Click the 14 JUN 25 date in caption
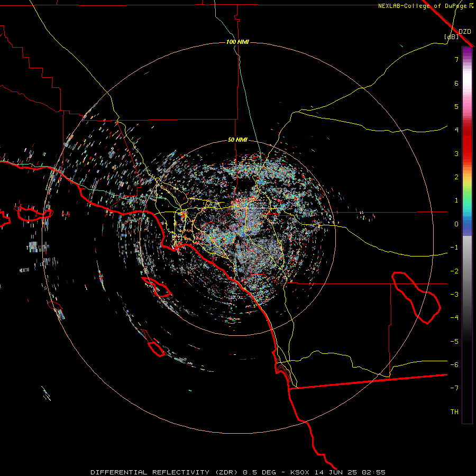The height and width of the screenshot is (476, 476). (335, 472)
